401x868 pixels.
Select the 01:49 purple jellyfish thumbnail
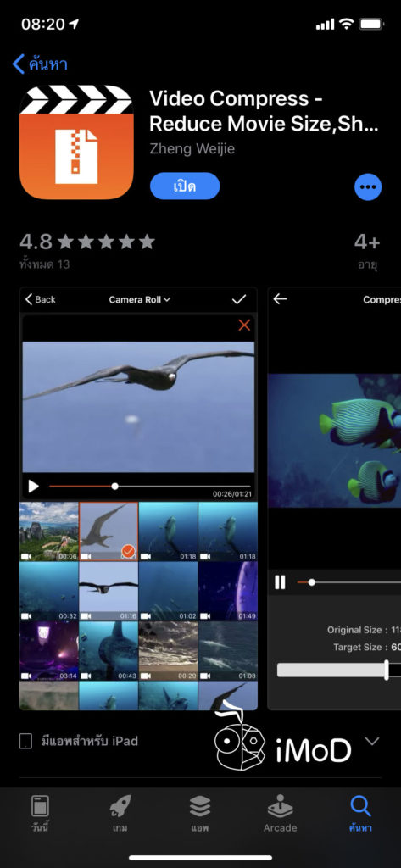click(x=228, y=591)
